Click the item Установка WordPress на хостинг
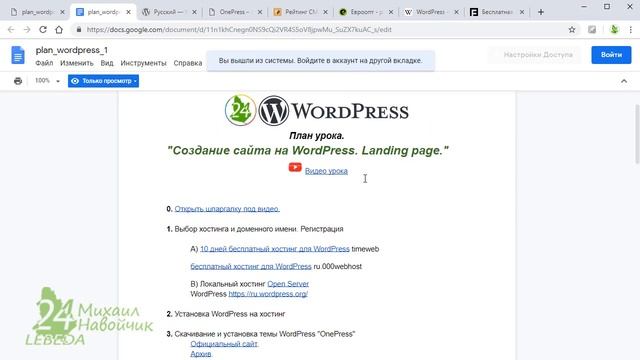640x360 pixels. coord(230,314)
